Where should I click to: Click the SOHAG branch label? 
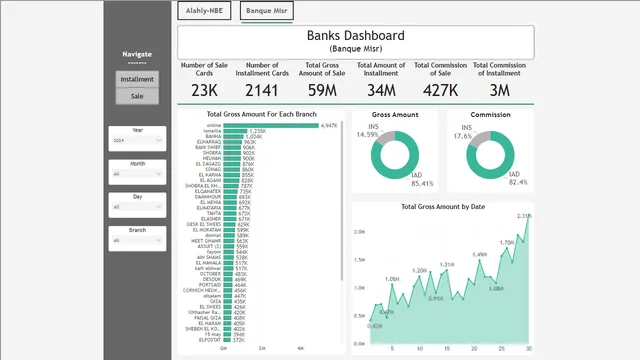[x=213, y=169]
